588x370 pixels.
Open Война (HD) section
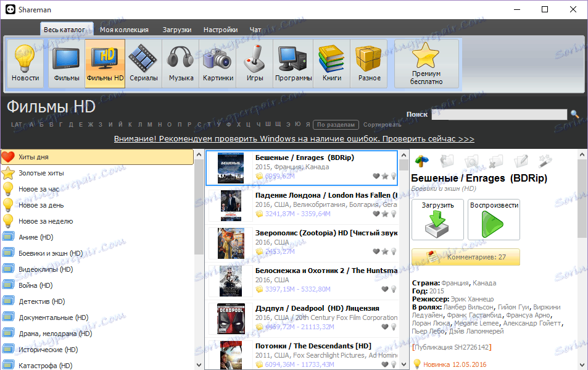click(x=97, y=285)
